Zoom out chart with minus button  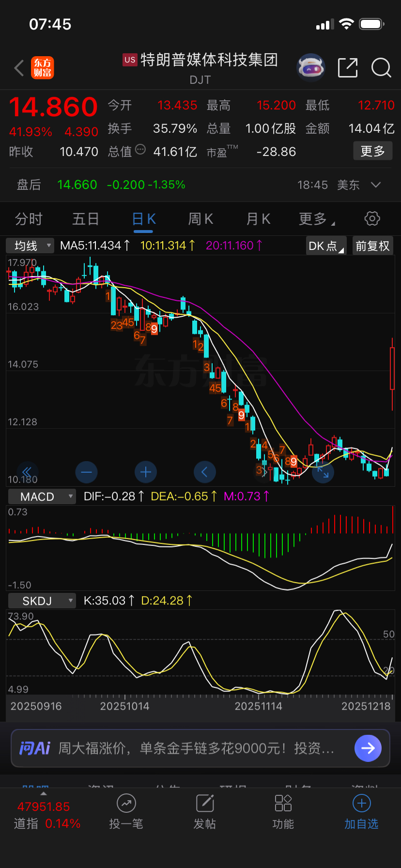pyautogui.click(x=87, y=472)
